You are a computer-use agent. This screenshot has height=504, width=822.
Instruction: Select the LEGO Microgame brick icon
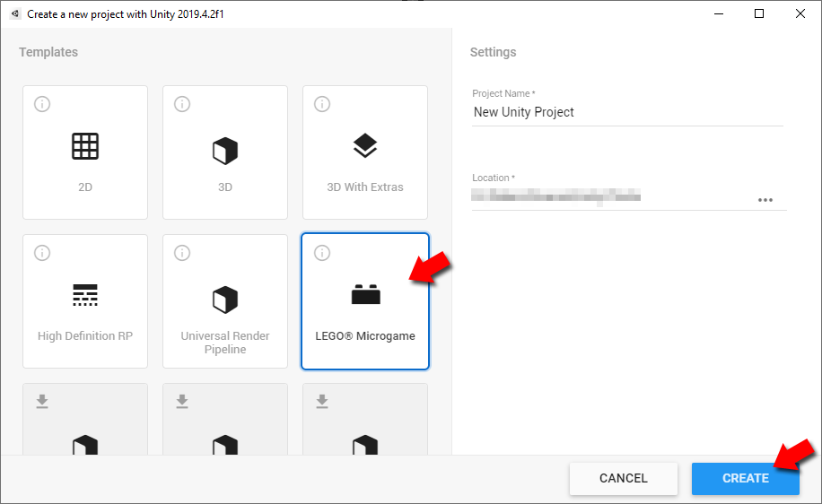(x=365, y=295)
